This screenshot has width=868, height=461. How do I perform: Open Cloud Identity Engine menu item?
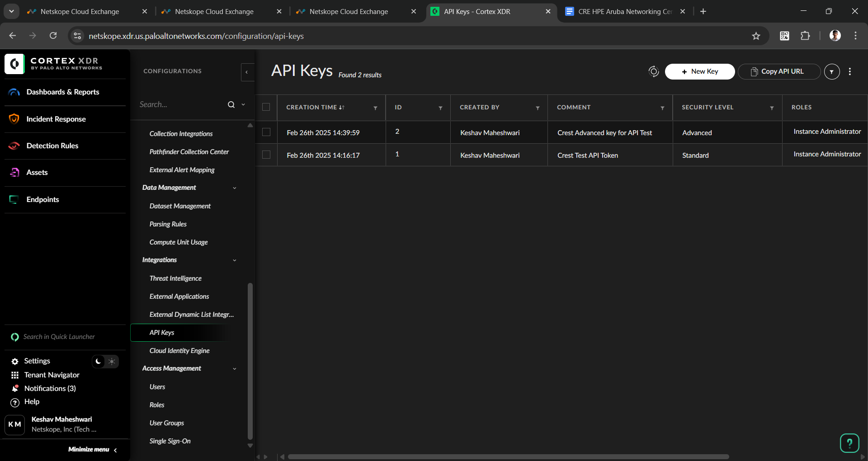179,351
